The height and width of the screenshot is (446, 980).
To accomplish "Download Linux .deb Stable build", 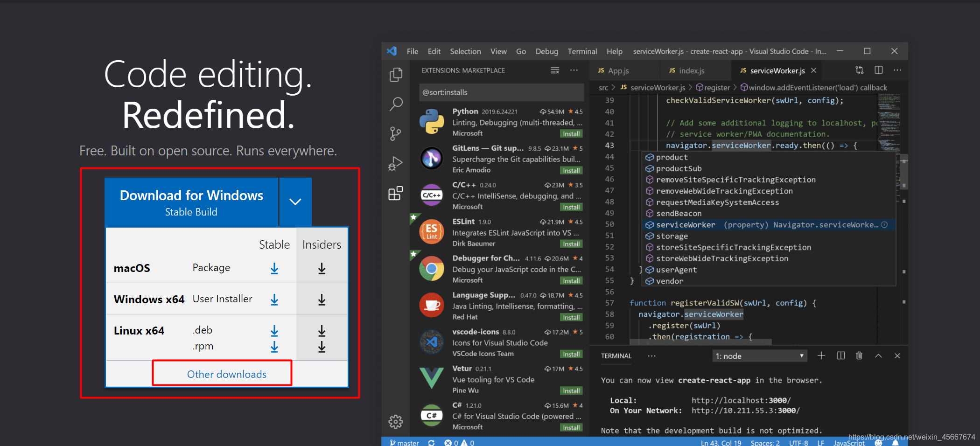I will [x=274, y=331].
